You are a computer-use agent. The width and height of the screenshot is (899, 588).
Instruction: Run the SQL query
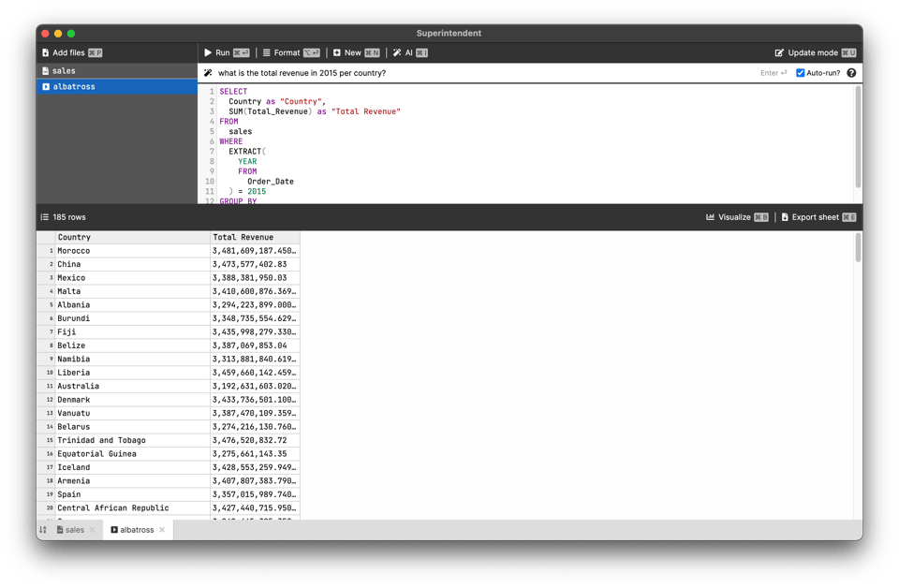(x=217, y=53)
